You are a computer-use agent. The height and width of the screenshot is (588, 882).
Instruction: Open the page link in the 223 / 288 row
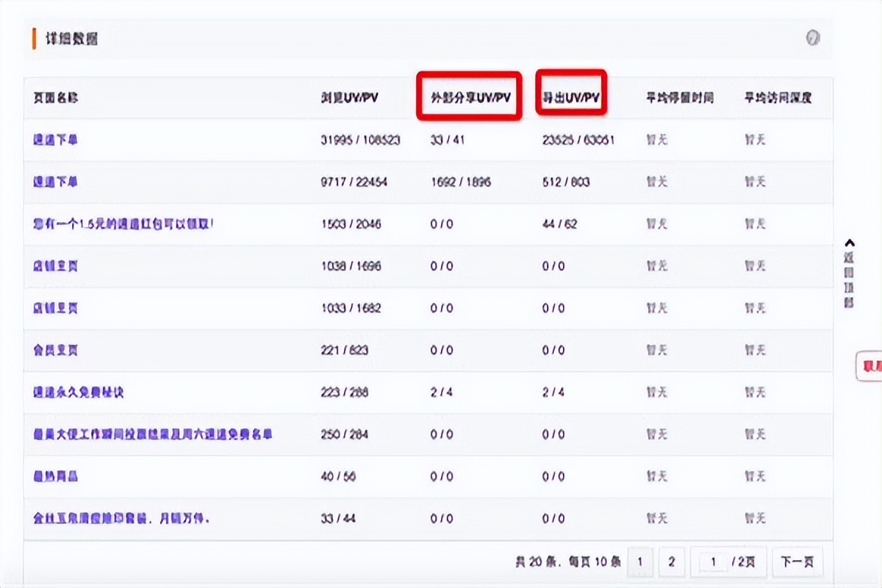pos(79,392)
